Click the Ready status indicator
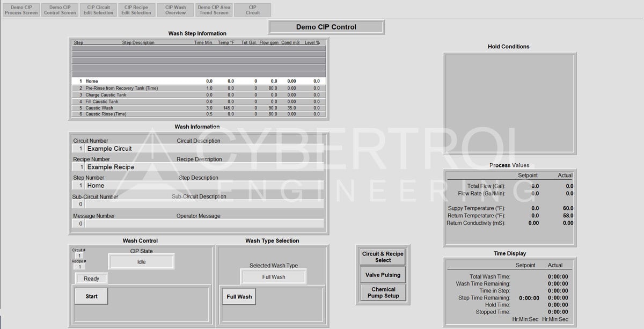Screen dimensions: 644x329 point(91,279)
